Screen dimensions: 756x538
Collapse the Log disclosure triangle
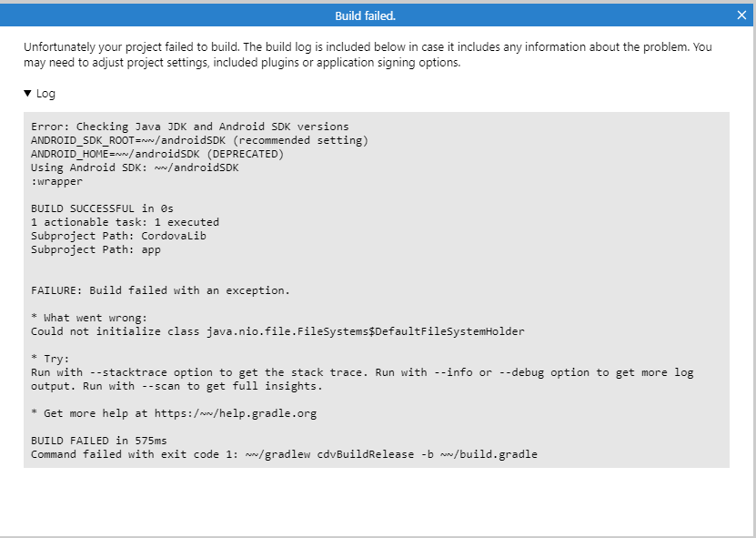(27, 93)
